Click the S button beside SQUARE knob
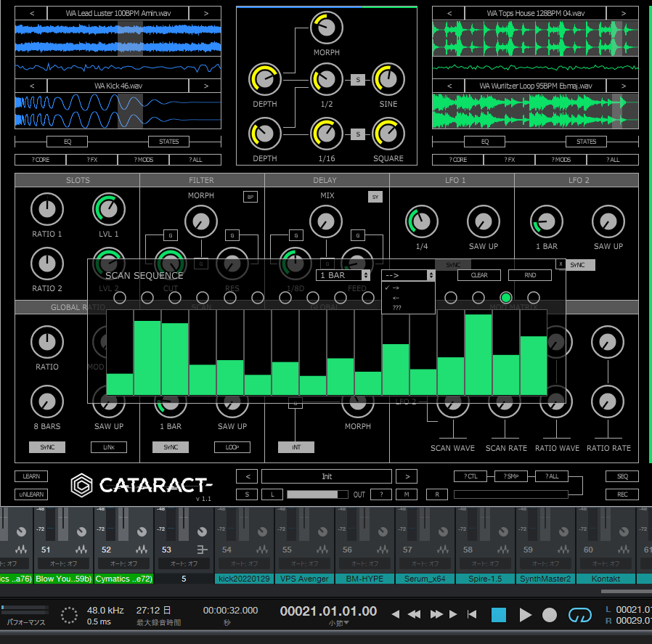This screenshot has width=652, height=644. pos(358,134)
